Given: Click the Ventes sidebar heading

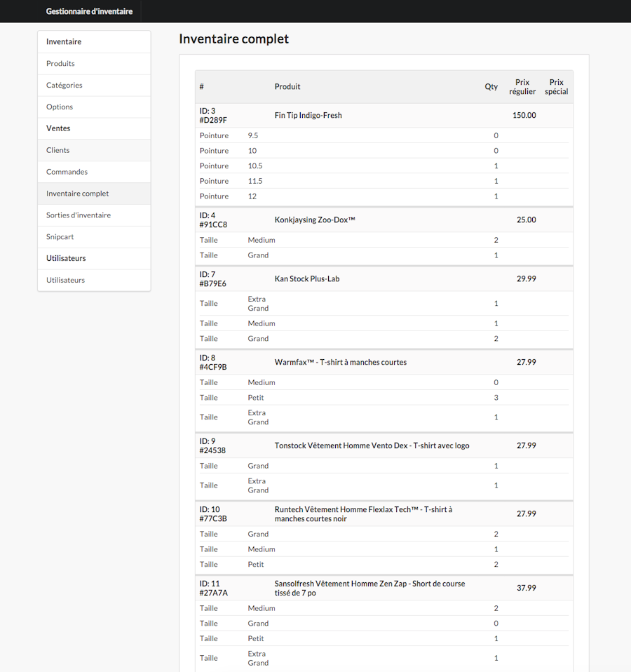Looking at the screenshot, I should point(58,128).
